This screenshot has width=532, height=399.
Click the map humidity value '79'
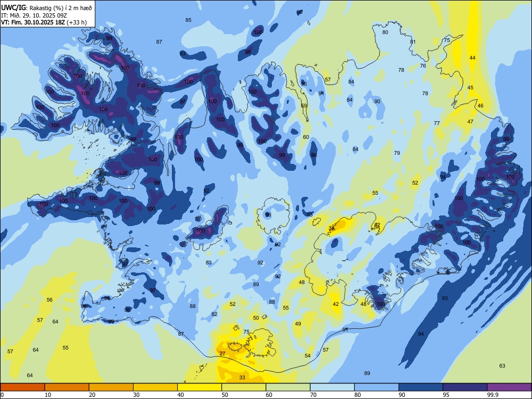(x=397, y=153)
